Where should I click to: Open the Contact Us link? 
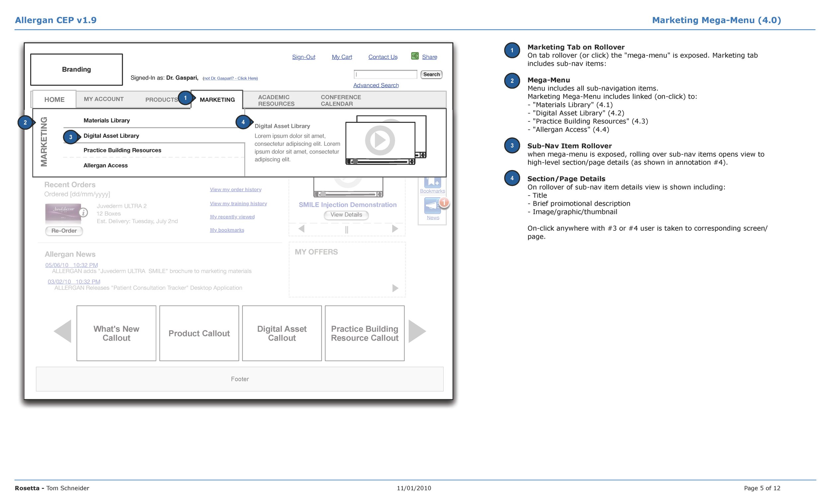[x=383, y=57]
